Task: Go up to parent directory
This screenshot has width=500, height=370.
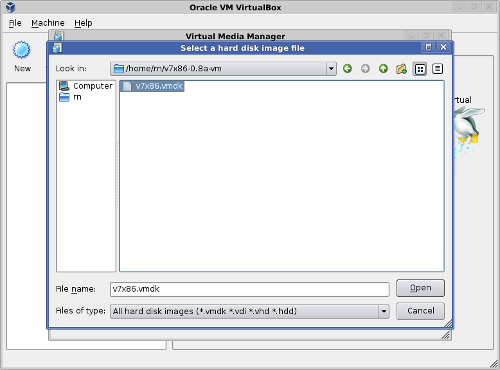Action: tap(383, 69)
